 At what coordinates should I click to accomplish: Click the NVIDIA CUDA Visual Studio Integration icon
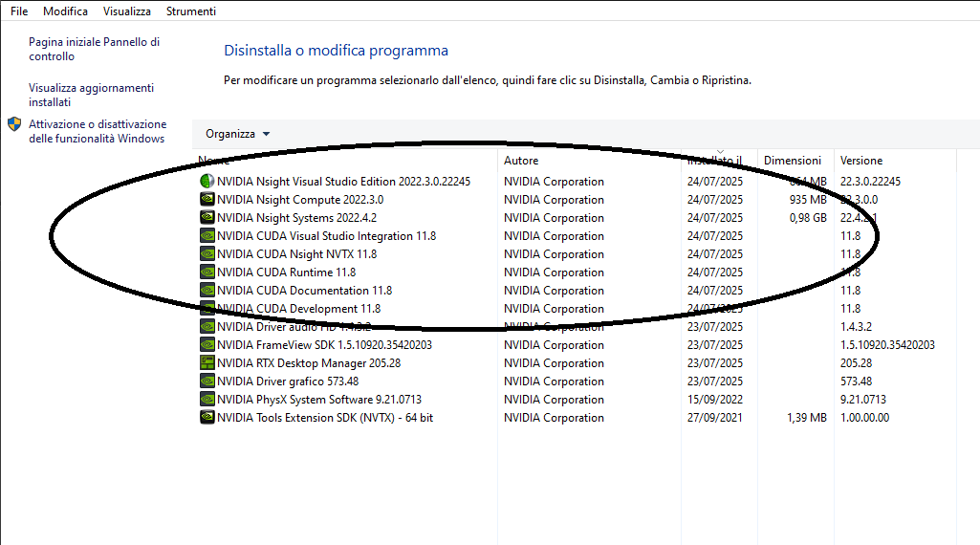(x=207, y=235)
